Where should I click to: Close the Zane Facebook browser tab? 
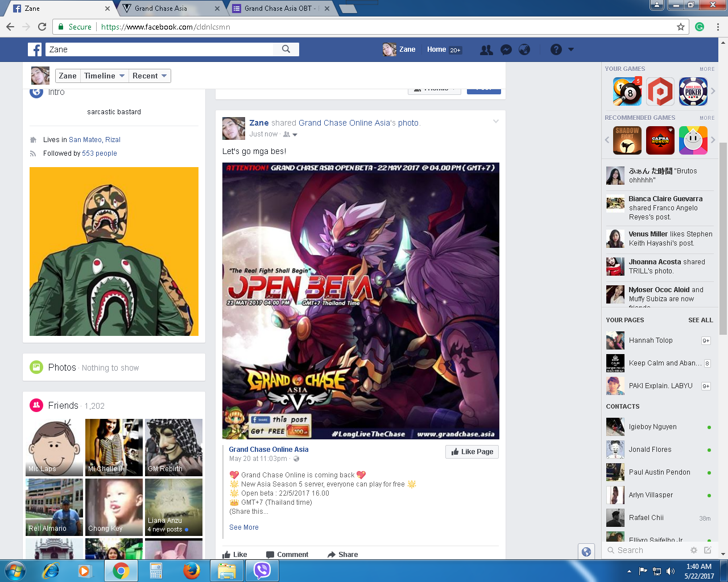point(107,9)
